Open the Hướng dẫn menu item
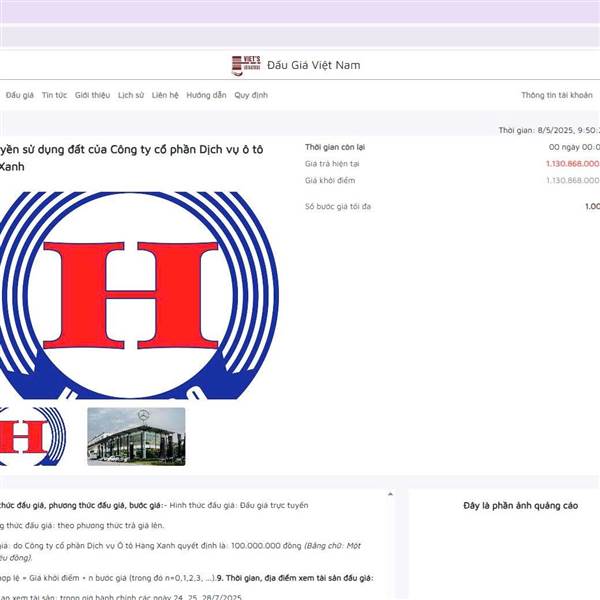Viewport: 600px width, 600px height. [206, 95]
